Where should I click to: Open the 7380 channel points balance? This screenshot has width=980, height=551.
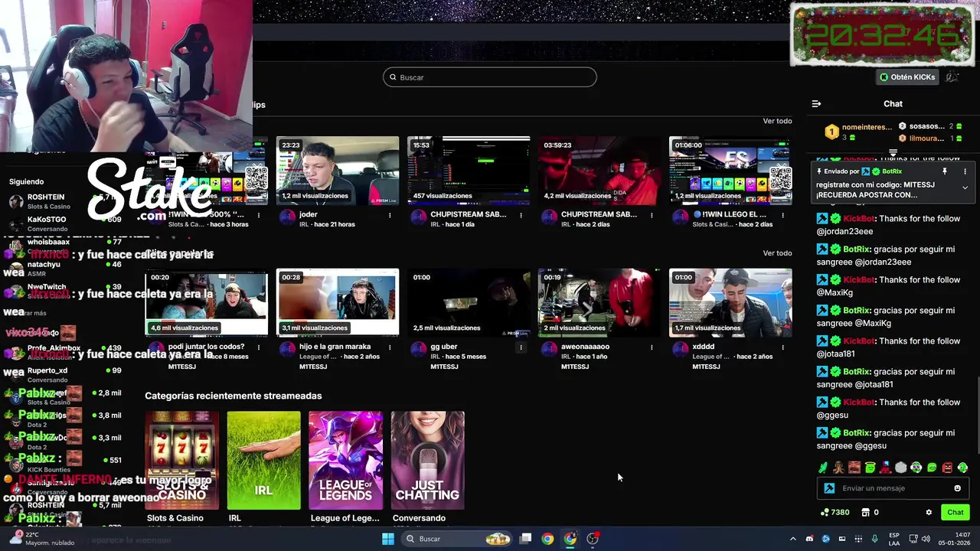tap(835, 513)
